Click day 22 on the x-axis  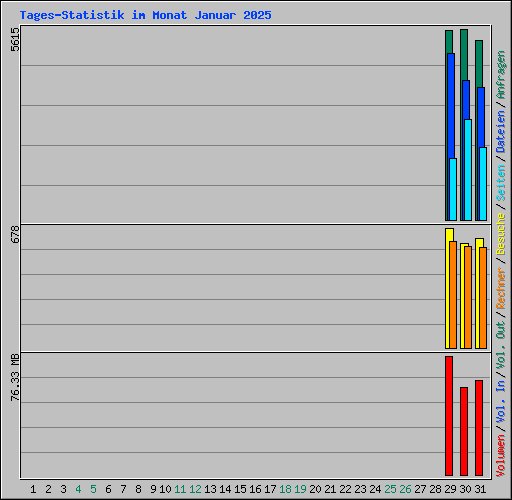coord(345,489)
